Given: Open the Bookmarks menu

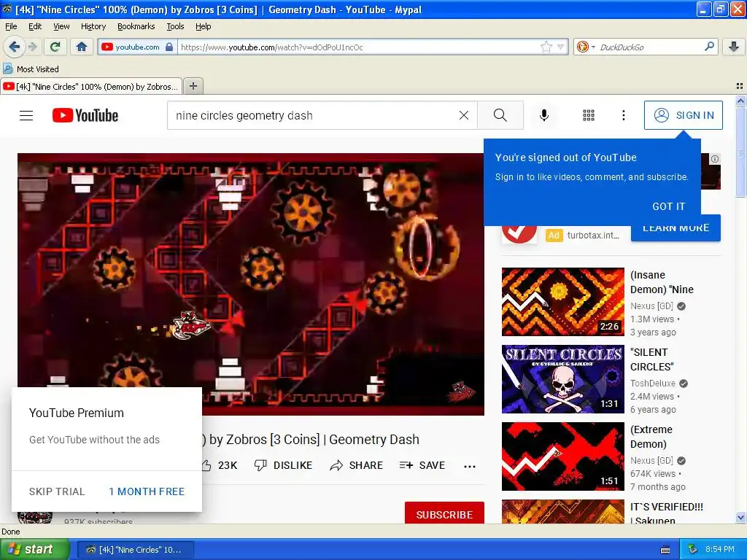Looking at the screenshot, I should pos(136,26).
